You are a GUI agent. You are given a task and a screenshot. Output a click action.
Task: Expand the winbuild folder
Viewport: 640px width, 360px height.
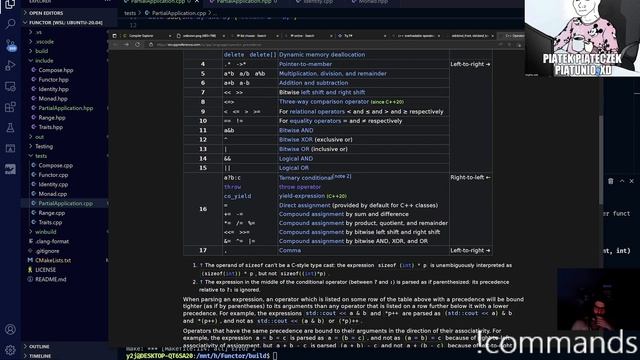pos(65,232)
